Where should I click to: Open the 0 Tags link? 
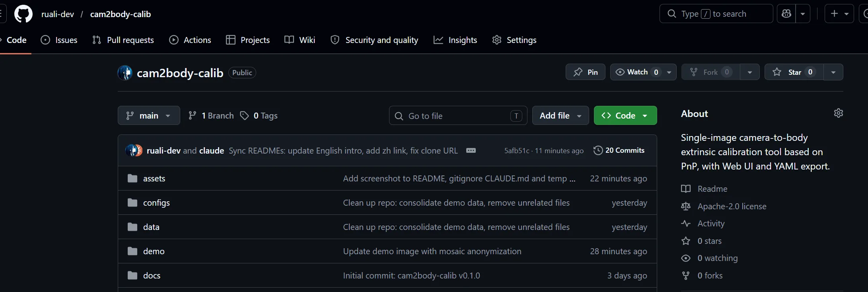pyautogui.click(x=259, y=115)
